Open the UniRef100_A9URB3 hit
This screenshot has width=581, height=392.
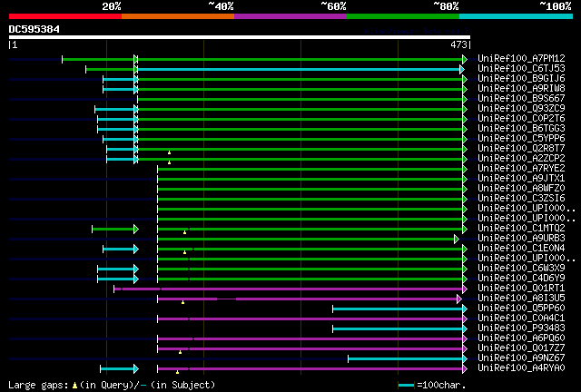point(521,239)
